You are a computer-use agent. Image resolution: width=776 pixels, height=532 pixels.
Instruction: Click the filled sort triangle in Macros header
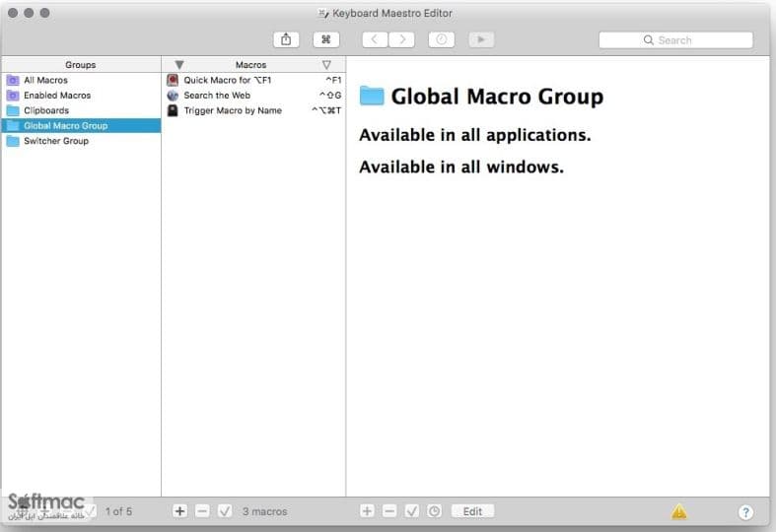click(179, 65)
